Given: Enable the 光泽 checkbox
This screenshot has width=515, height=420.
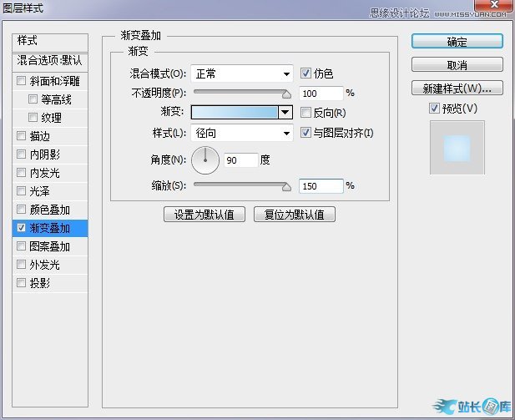Looking at the screenshot, I should 21,190.
